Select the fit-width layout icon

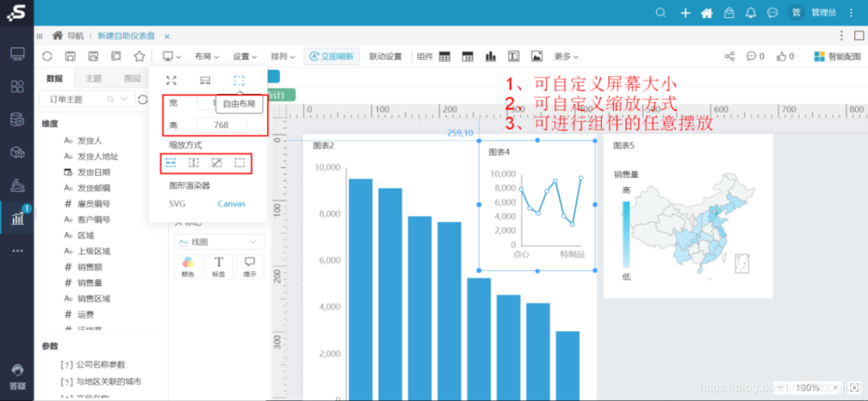click(x=204, y=81)
